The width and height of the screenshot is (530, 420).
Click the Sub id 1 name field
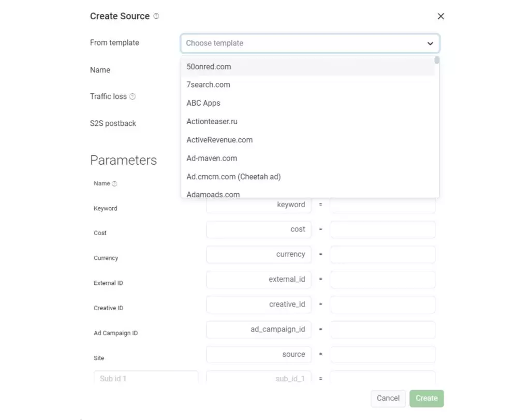click(146, 379)
